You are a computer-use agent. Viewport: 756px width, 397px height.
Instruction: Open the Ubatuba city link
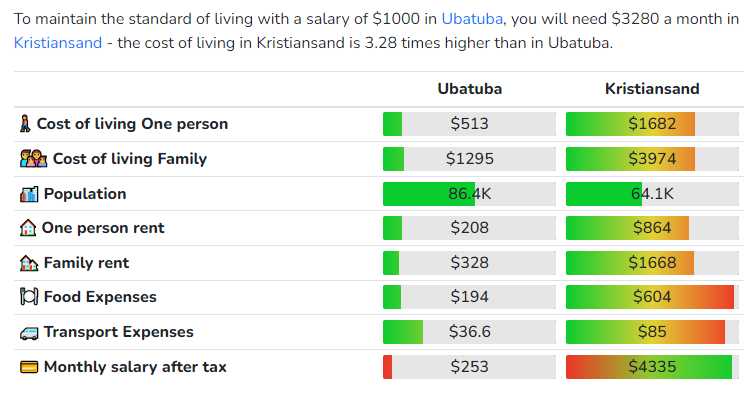tap(472, 19)
